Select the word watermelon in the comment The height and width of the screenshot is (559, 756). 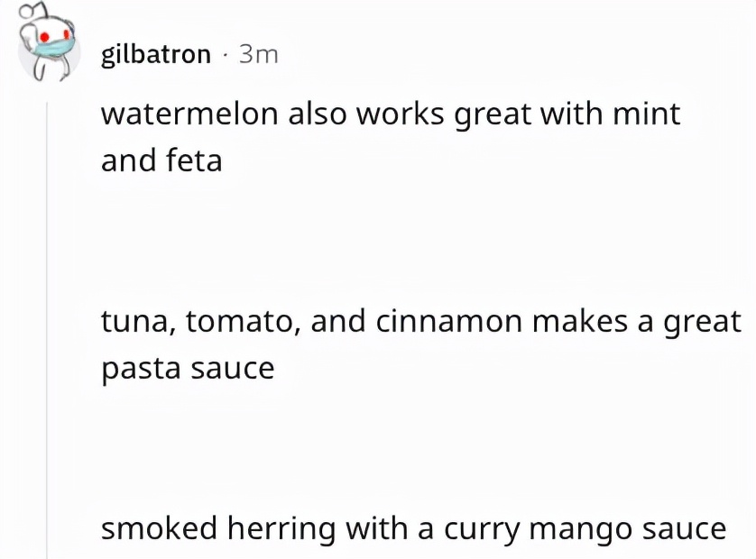(x=192, y=114)
